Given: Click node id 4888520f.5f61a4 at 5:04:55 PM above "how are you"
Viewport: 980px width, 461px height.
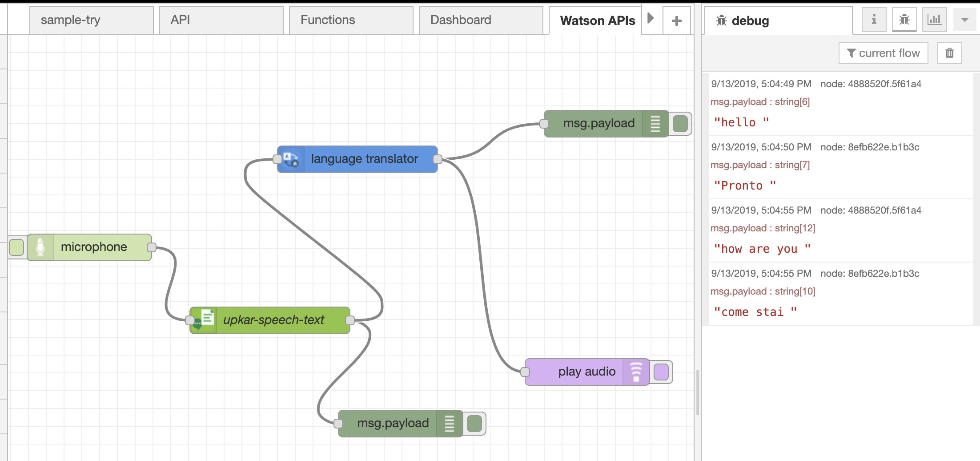Looking at the screenshot, I should 871,210.
